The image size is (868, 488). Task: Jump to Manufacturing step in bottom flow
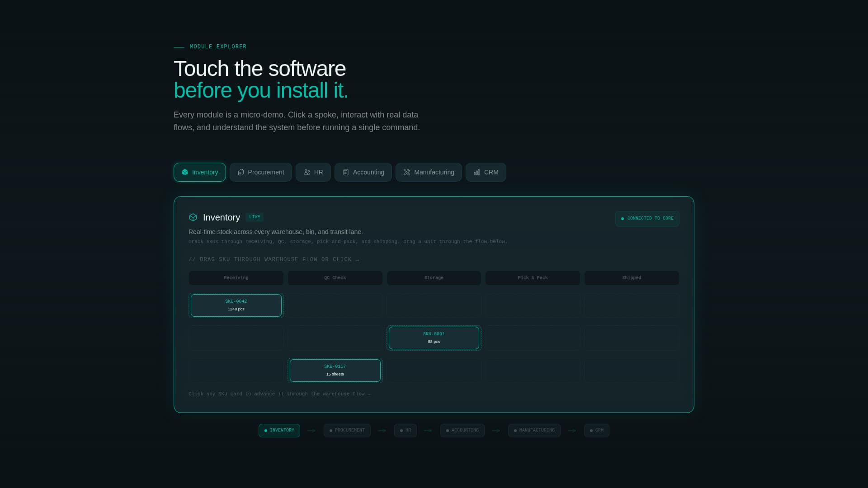pos(534,431)
